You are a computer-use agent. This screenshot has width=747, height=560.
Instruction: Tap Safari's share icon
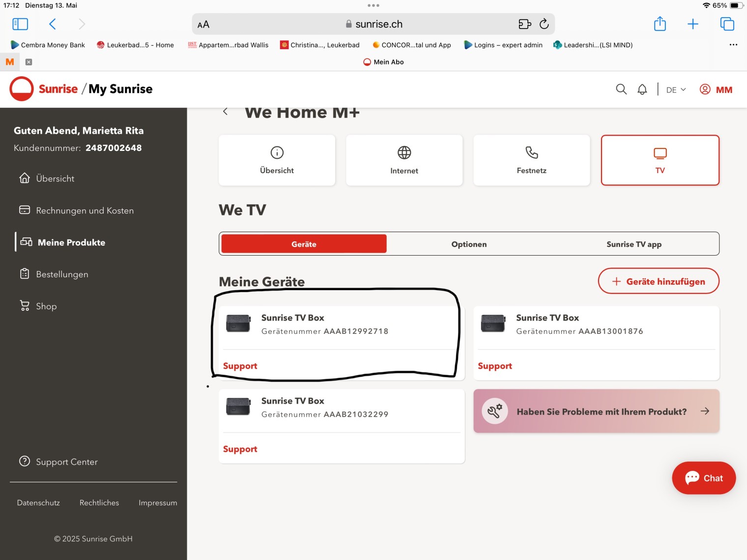(x=660, y=24)
